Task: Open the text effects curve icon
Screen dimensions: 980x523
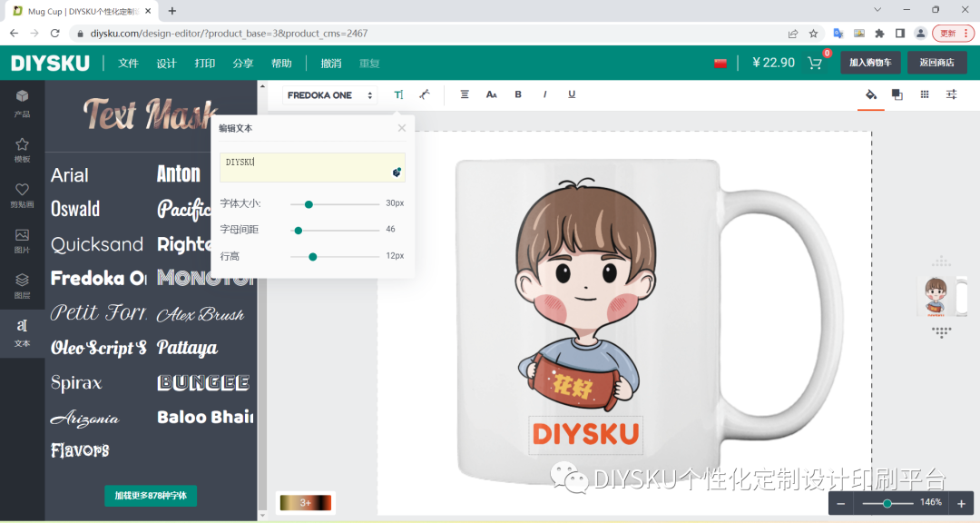Action: click(425, 94)
